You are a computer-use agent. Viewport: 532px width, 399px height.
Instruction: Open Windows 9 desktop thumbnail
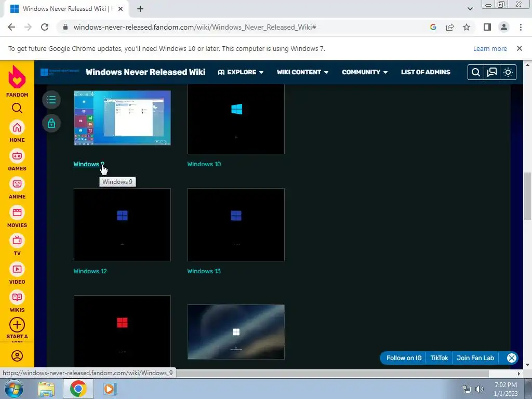click(122, 118)
